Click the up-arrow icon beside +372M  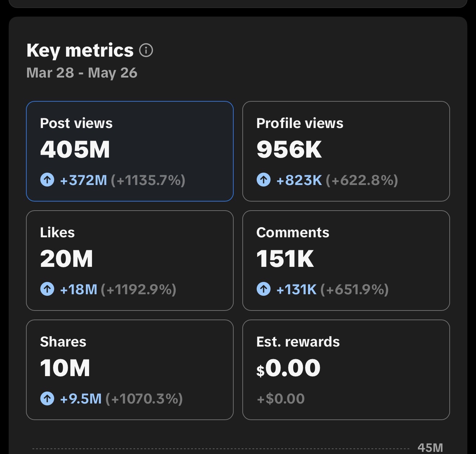click(47, 180)
